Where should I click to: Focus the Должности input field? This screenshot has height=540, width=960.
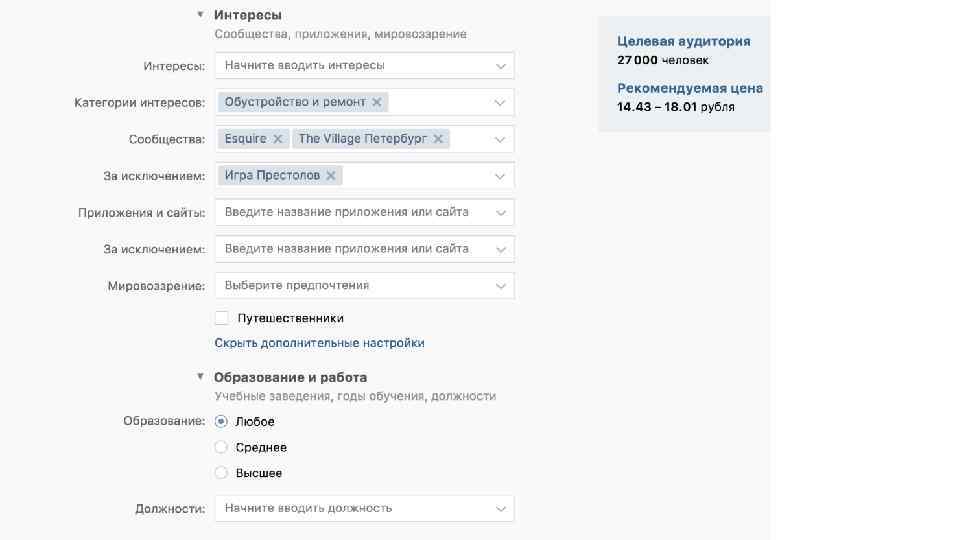click(350, 508)
